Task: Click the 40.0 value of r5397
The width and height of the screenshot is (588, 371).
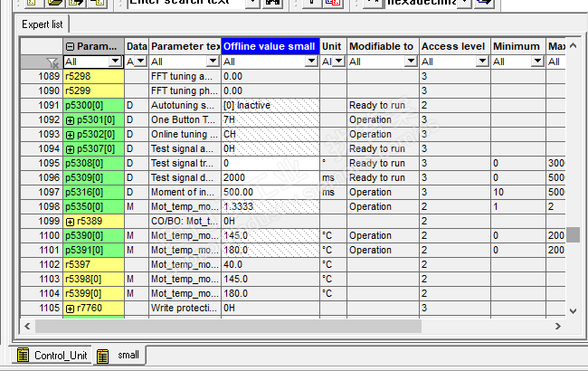Action: click(270, 265)
